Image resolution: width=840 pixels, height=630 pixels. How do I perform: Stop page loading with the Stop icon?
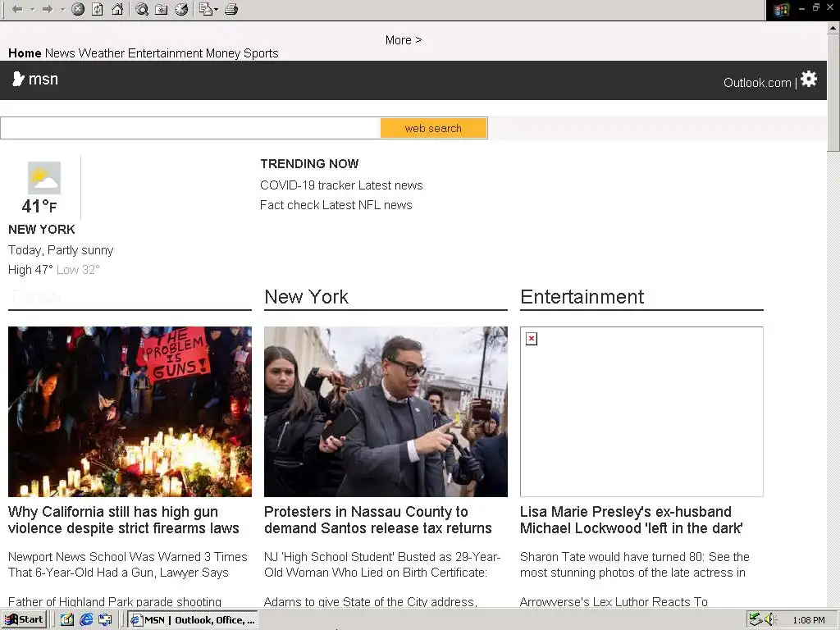tap(78, 9)
